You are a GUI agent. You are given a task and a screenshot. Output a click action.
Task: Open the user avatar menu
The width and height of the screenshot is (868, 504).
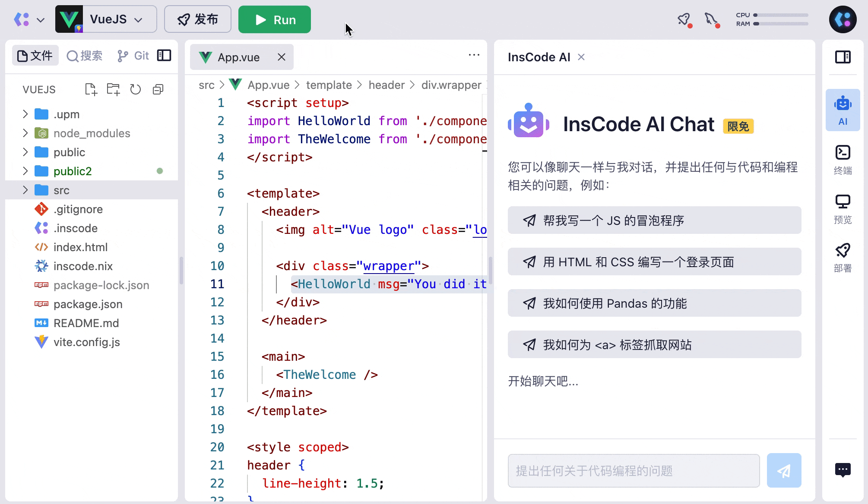tap(843, 19)
